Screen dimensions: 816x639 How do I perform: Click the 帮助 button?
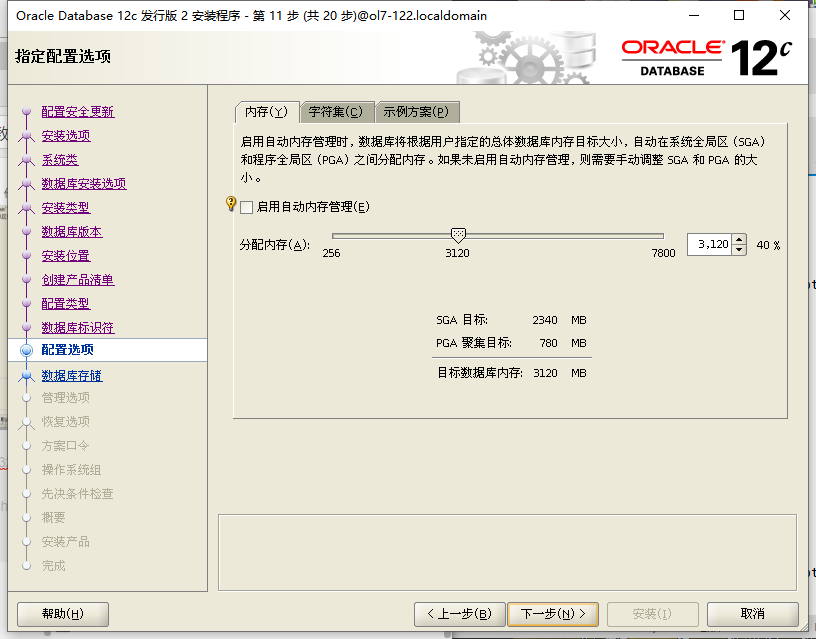[x=62, y=615]
